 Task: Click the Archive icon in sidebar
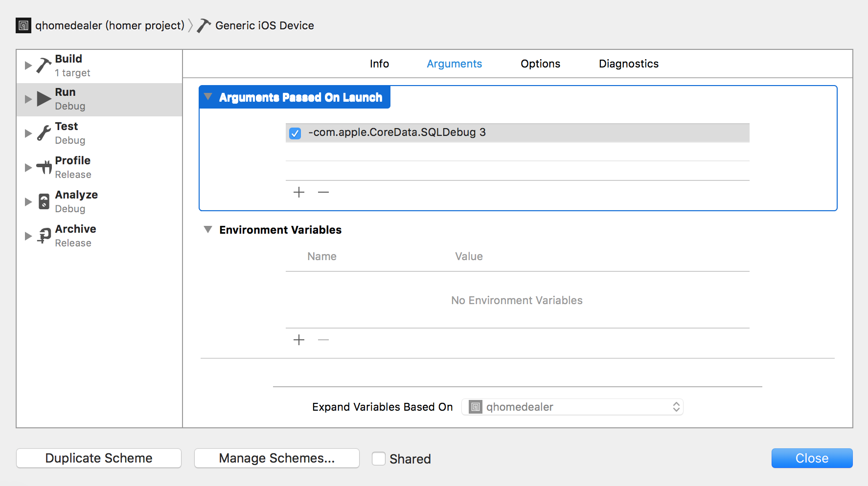(44, 236)
